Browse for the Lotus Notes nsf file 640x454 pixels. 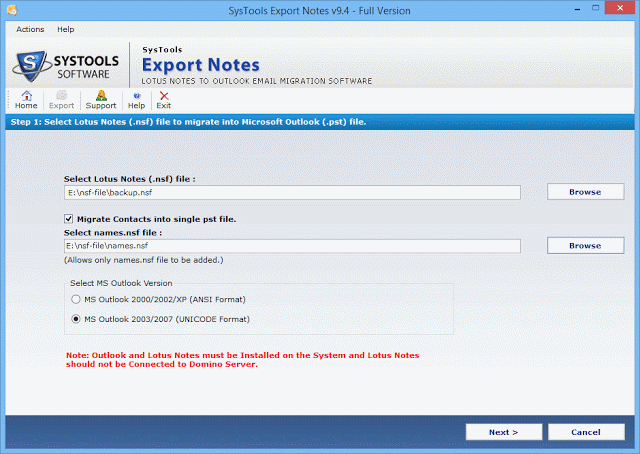coord(585,192)
